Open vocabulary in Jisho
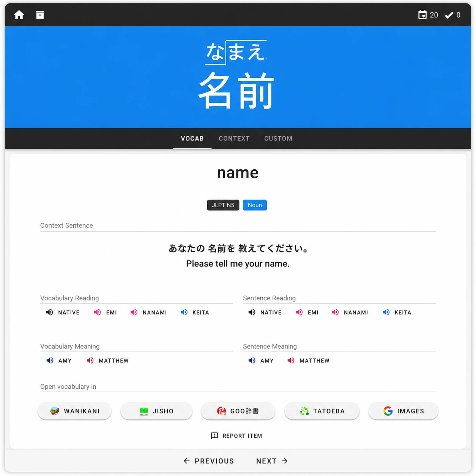The height and width of the screenshot is (476, 476). tap(156, 411)
